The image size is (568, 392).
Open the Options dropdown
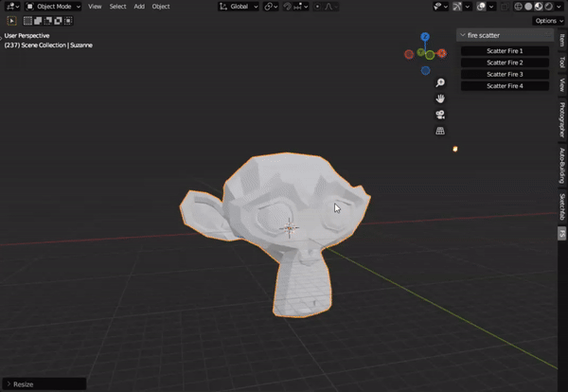[549, 21]
